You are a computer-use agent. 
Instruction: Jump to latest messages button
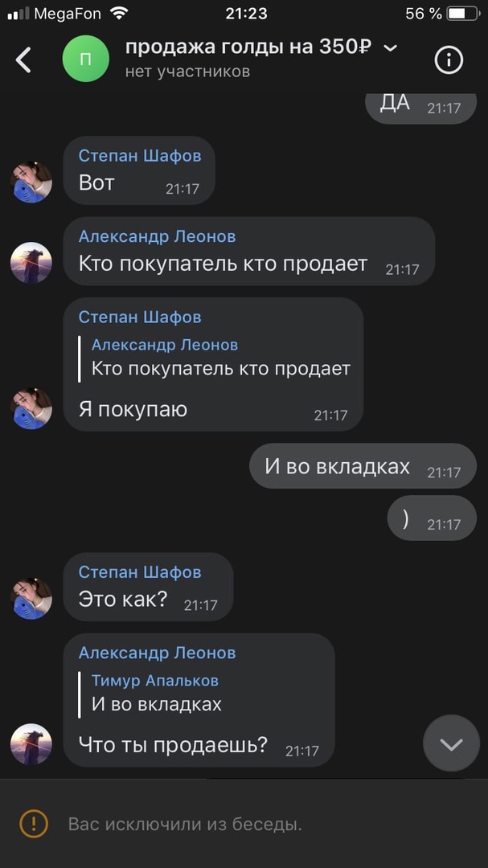pos(452,743)
